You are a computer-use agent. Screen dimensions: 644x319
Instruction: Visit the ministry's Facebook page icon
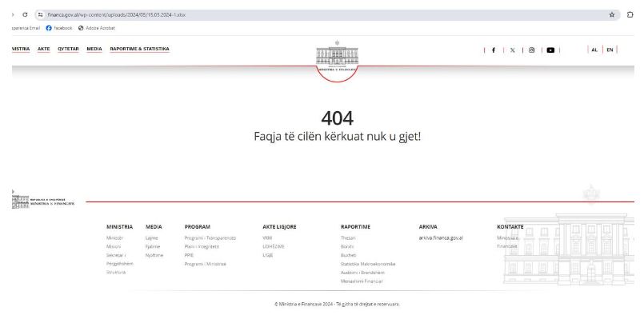click(x=494, y=50)
